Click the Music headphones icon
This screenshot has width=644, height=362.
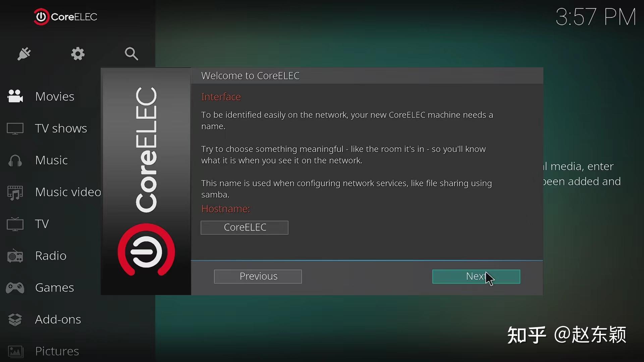click(15, 161)
